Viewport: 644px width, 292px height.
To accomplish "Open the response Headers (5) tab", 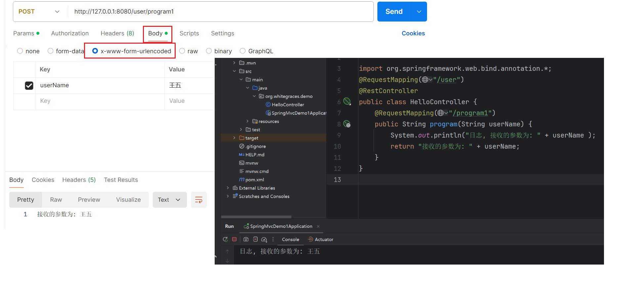I will (x=79, y=180).
